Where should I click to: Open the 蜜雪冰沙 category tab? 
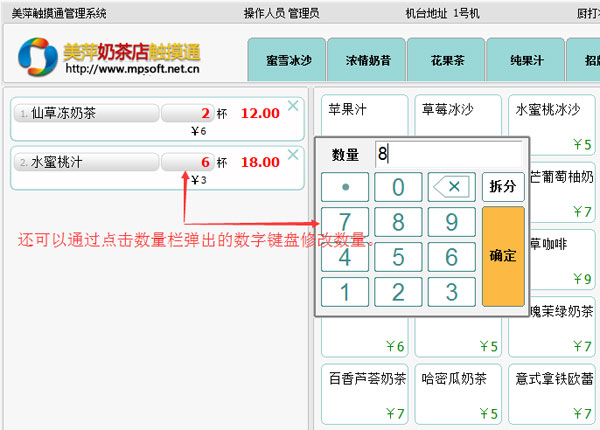(288, 61)
